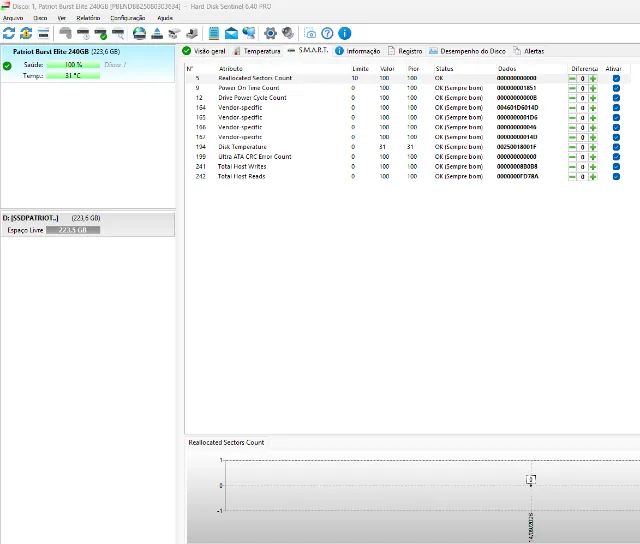Click the printer-like toolbar icon

click(192, 33)
